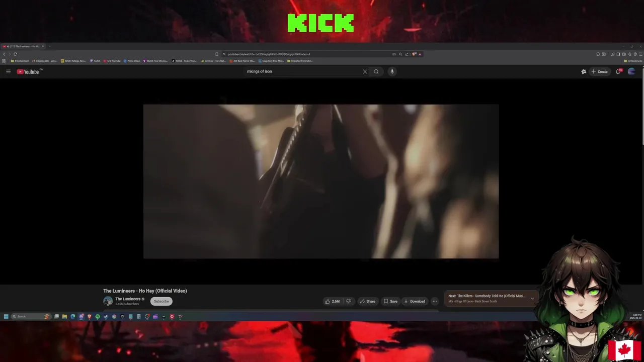Open the Soap2Day Free Mov bookmark

(271, 61)
